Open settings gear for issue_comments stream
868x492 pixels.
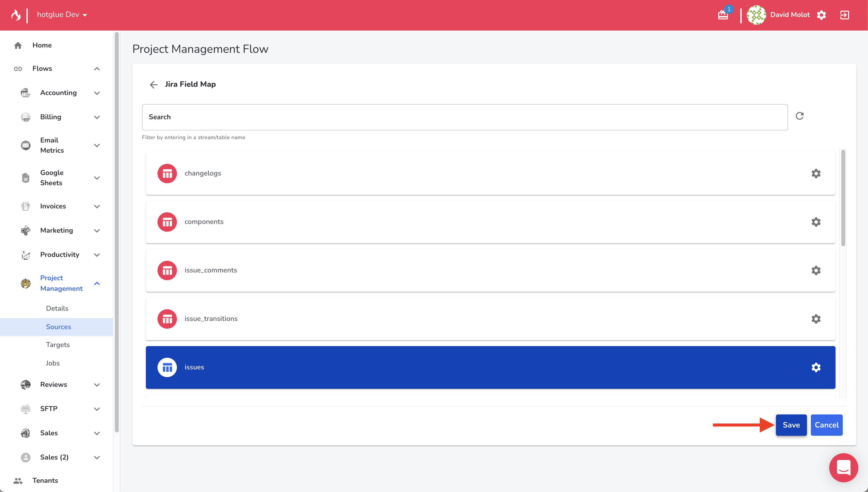tap(816, 270)
